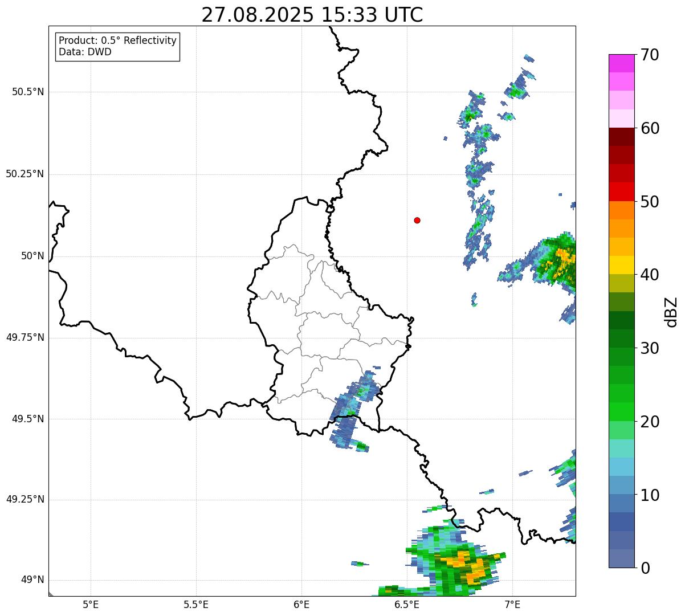Click the colorbar "50" tick label

tap(650, 202)
